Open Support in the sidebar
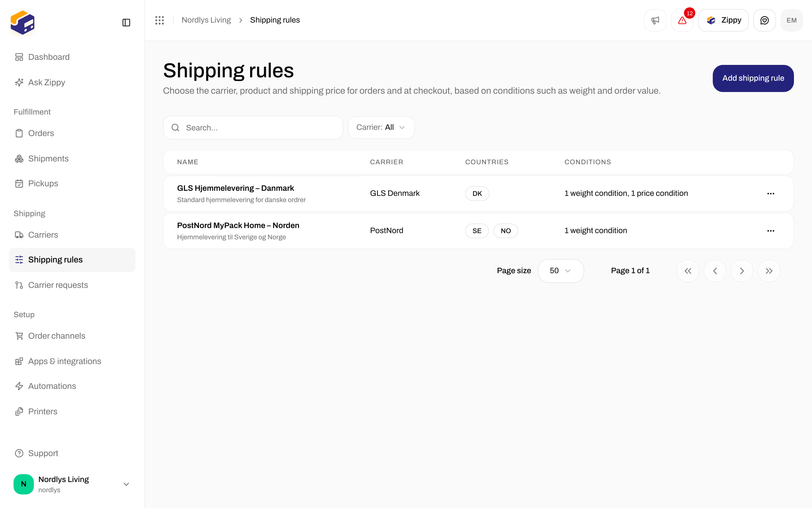 tap(72, 453)
